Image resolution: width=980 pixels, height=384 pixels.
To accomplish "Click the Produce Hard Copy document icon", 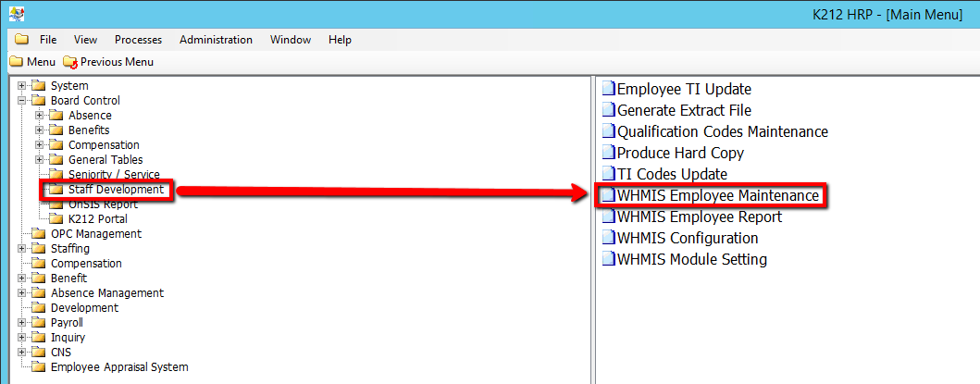I will (608, 154).
